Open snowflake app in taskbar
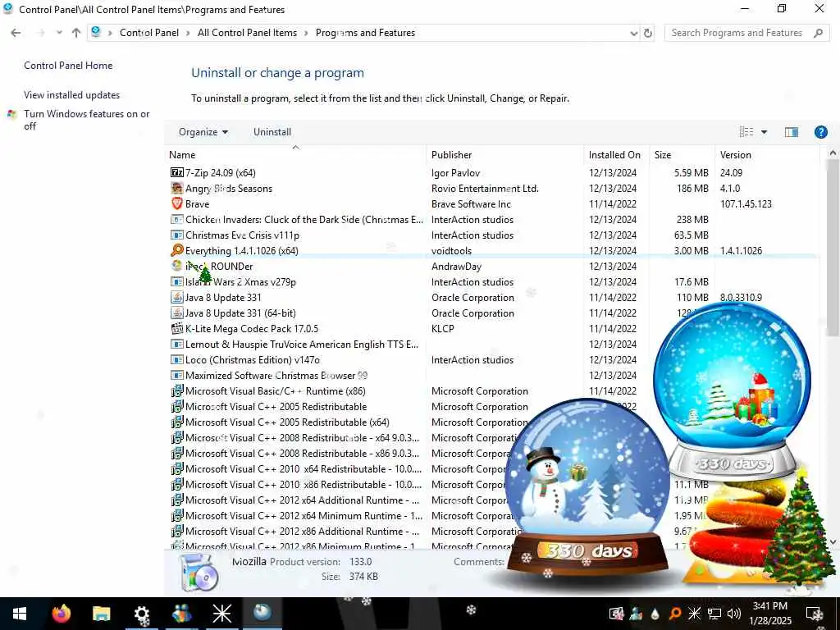Image resolution: width=840 pixels, height=630 pixels. pos(221,614)
